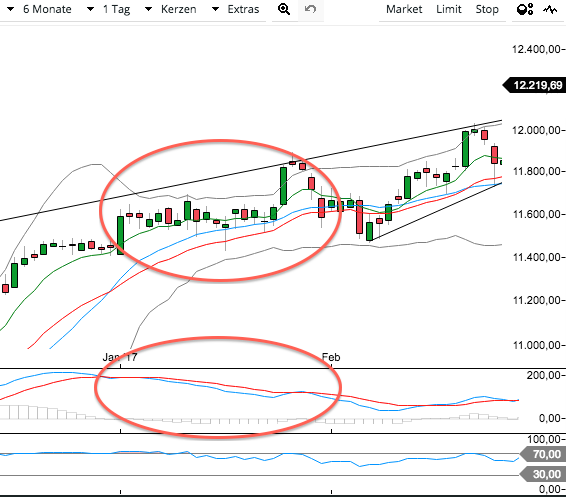Click the RSI 70,00 level marker
Viewport: 566px width, 497px height.
pyautogui.click(x=542, y=454)
